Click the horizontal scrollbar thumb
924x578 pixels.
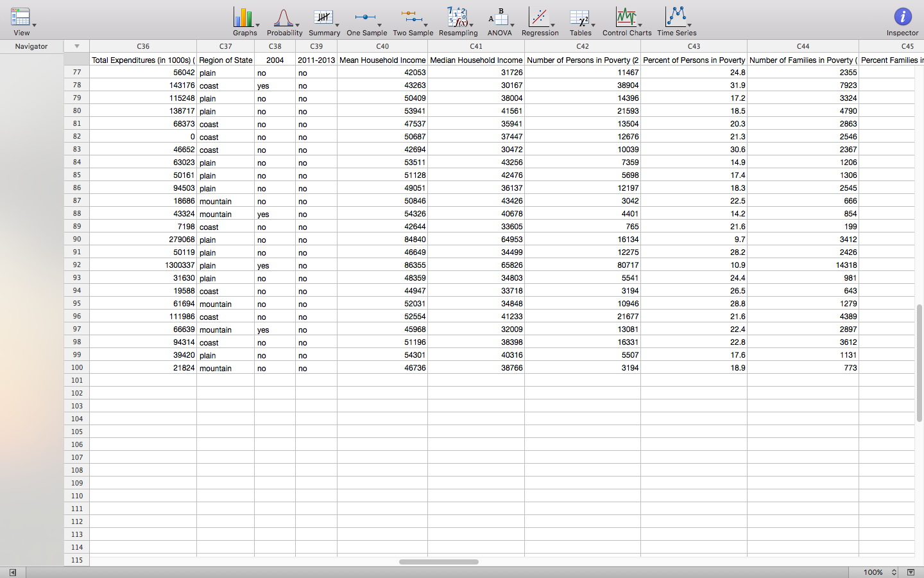[x=439, y=562]
